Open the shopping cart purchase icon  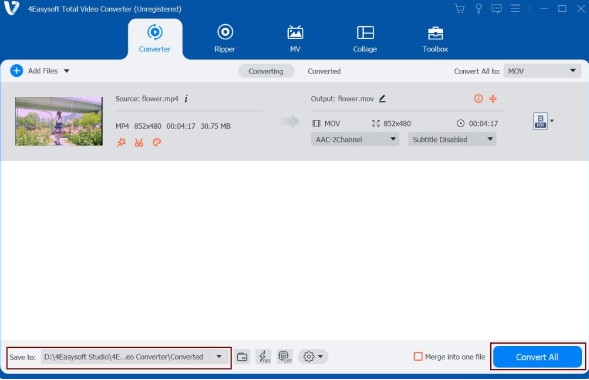pos(459,9)
